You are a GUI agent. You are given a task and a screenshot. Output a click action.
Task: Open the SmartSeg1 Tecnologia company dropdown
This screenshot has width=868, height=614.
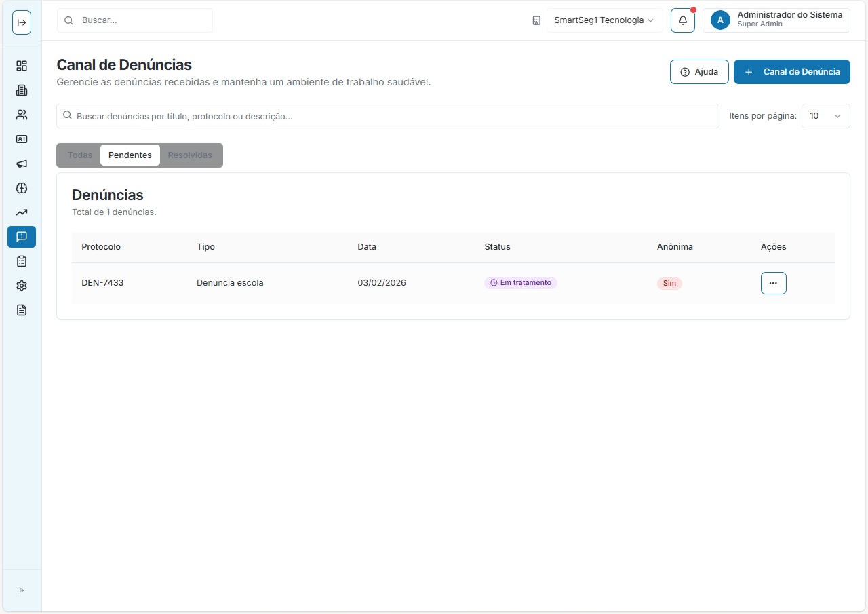(604, 20)
